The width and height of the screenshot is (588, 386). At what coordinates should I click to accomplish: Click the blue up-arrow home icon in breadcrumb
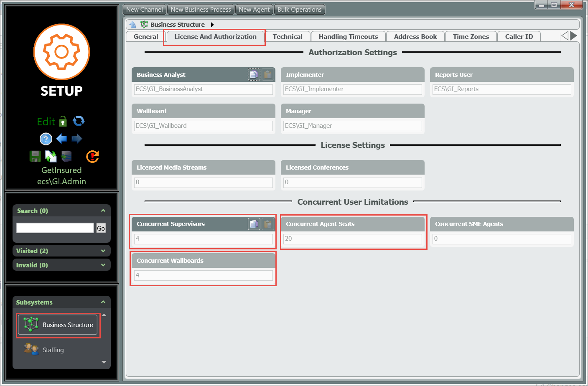[132, 25]
